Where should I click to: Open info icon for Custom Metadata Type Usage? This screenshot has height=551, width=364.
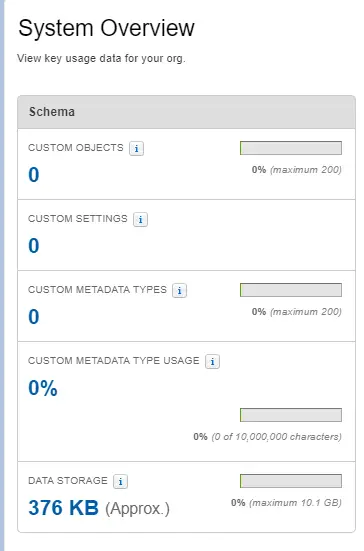point(213,361)
